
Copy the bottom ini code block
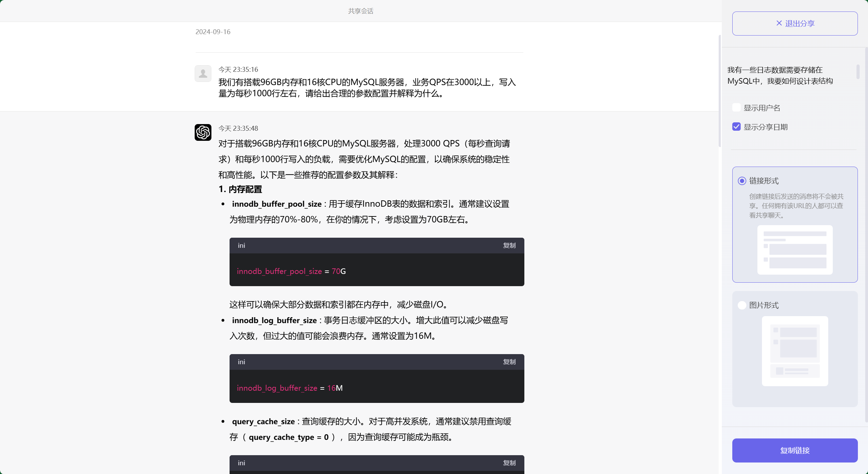pos(509,463)
